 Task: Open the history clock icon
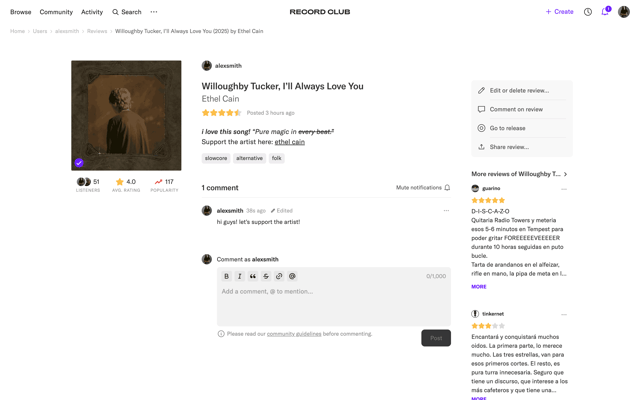tap(588, 12)
